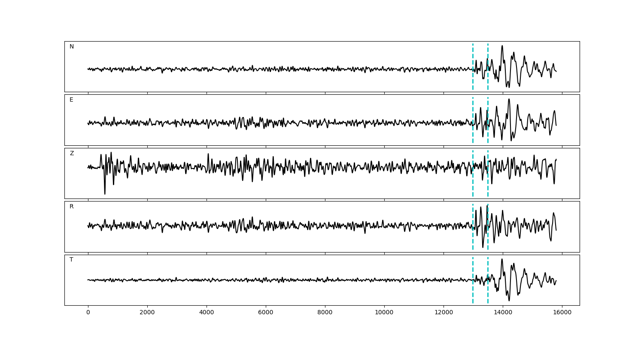
Task: Click the deepest downward spike in Z trace
Action: point(105,194)
